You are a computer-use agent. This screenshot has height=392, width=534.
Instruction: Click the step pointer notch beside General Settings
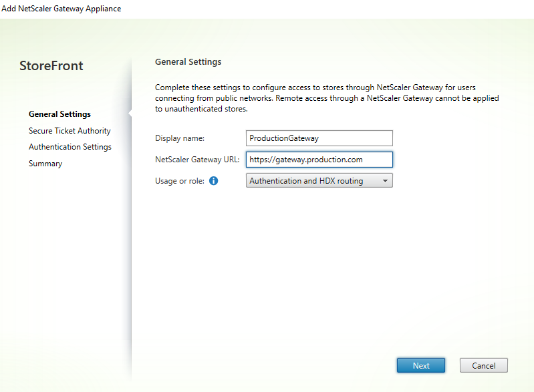[130, 114]
